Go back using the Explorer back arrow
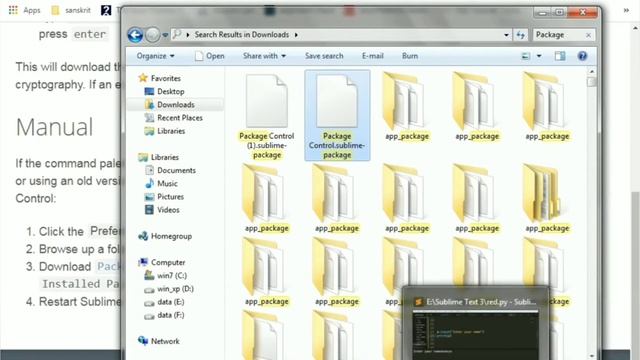 [x=135, y=35]
